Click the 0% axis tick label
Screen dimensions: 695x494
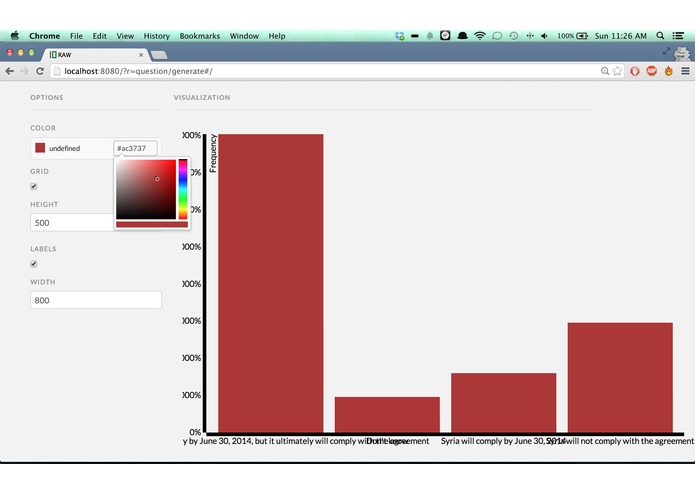point(195,432)
